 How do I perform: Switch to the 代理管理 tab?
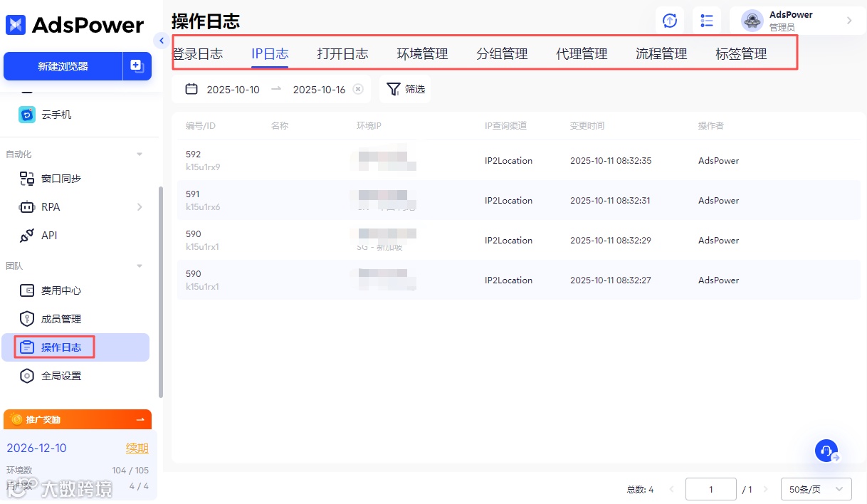click(x=582, y=53)
